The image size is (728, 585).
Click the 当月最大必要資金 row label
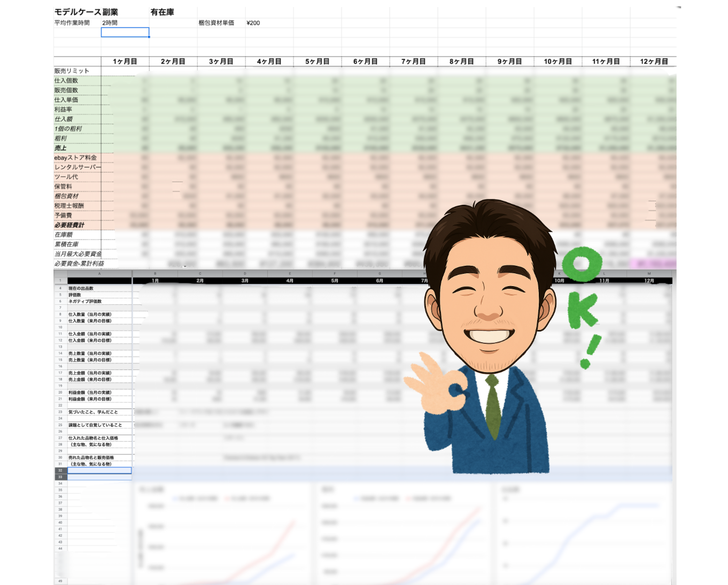[x=78, y=254]
